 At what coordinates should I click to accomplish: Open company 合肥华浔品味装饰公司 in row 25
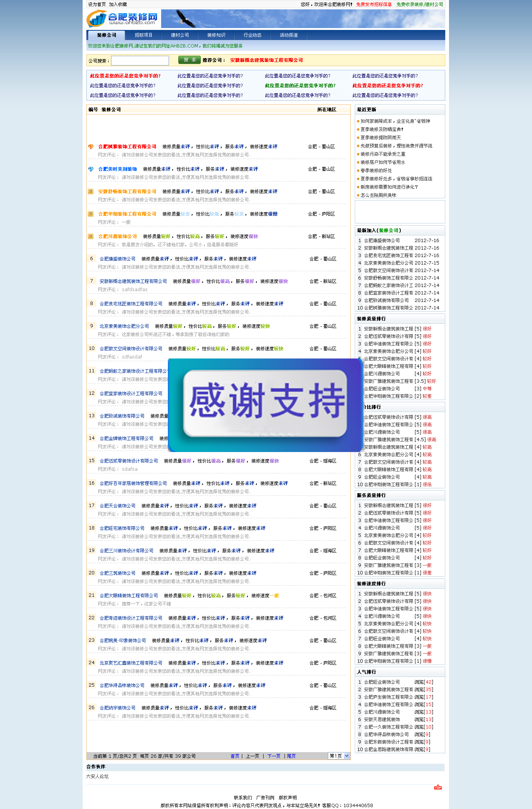point(122,686)
